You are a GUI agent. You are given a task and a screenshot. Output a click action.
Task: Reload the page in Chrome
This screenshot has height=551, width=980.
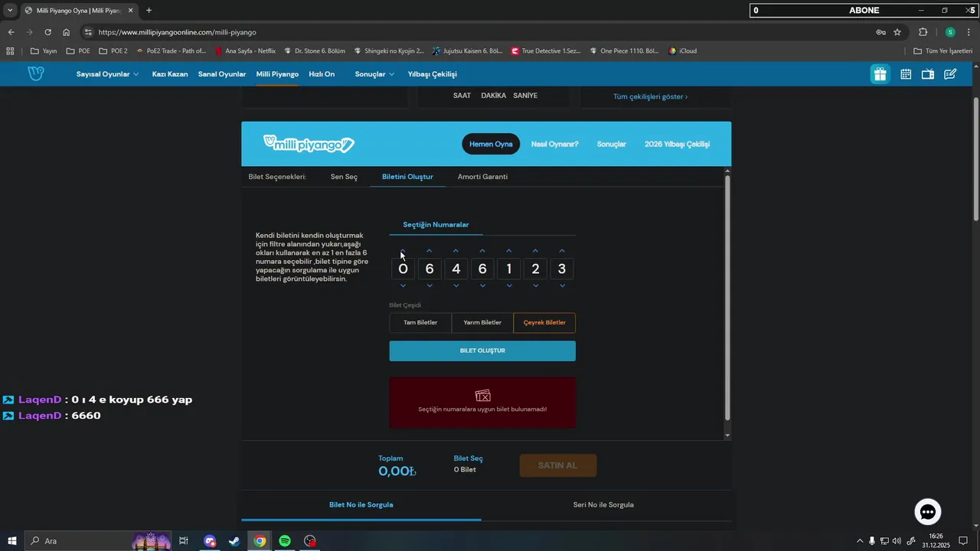[x=47, y=32]
